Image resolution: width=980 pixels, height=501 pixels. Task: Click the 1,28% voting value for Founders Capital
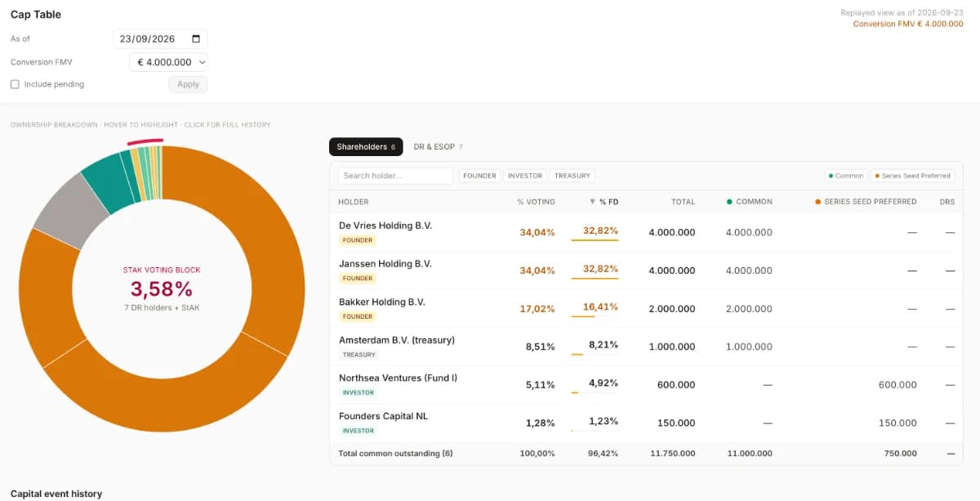click(x=540, y=423)
